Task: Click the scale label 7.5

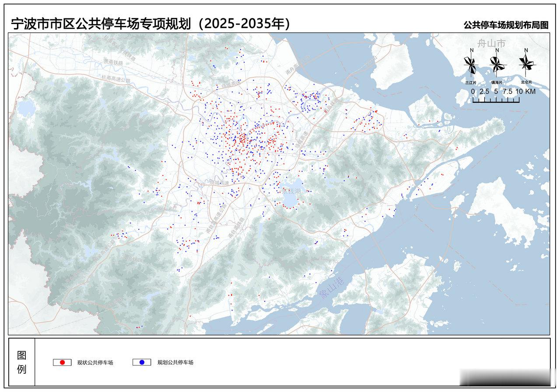Action: 507,91
